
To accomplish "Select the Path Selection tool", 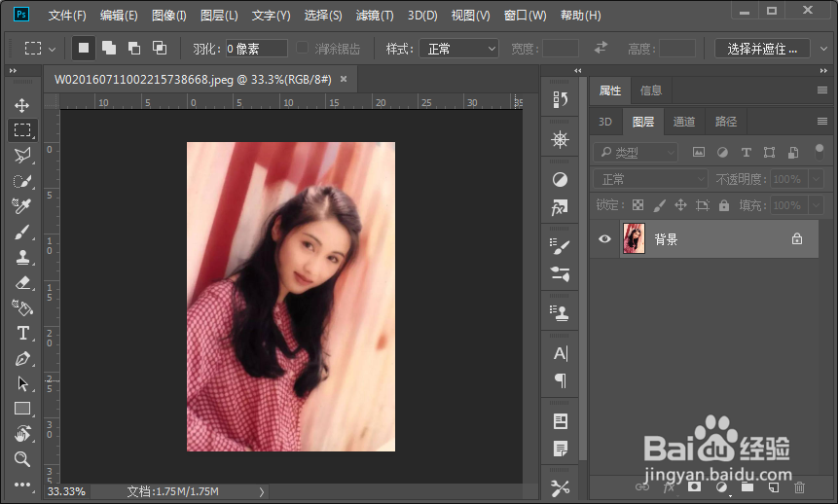I will (x=22, y=383).
